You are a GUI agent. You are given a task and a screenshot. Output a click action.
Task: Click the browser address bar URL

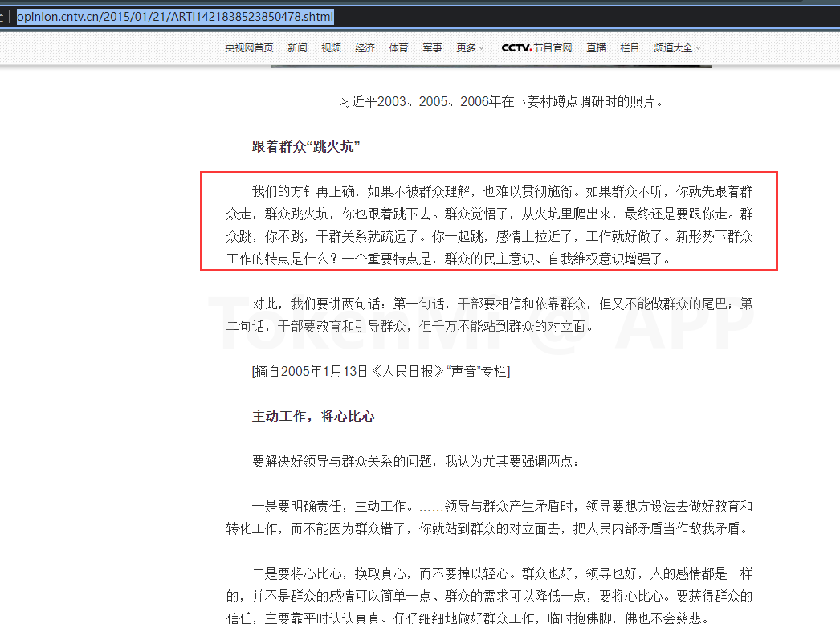click(x=175, y=17)
